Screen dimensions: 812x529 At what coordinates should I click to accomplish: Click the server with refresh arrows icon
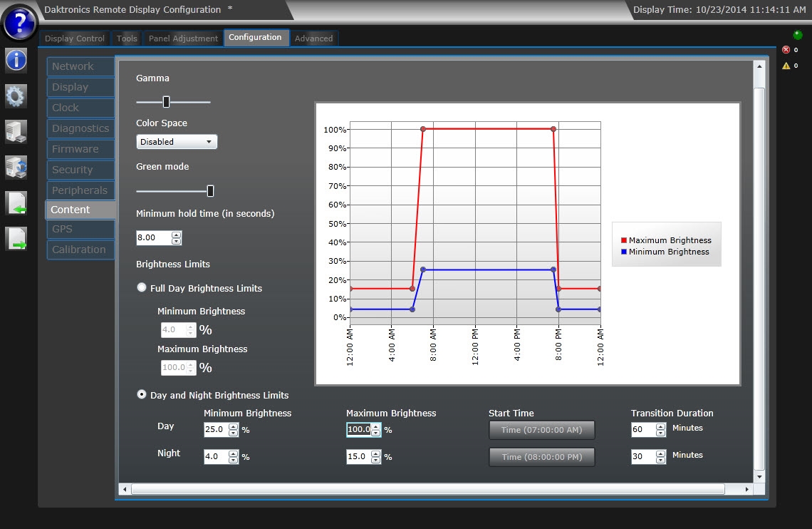pos(16,167)
